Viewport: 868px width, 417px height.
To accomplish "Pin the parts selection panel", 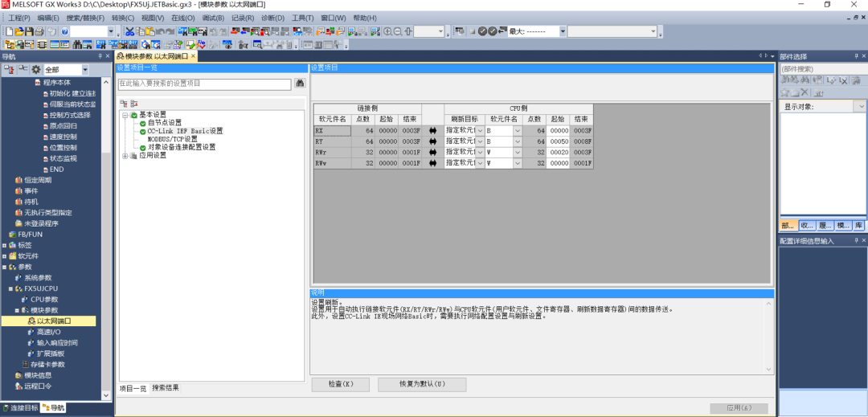I will pos(856,56).
